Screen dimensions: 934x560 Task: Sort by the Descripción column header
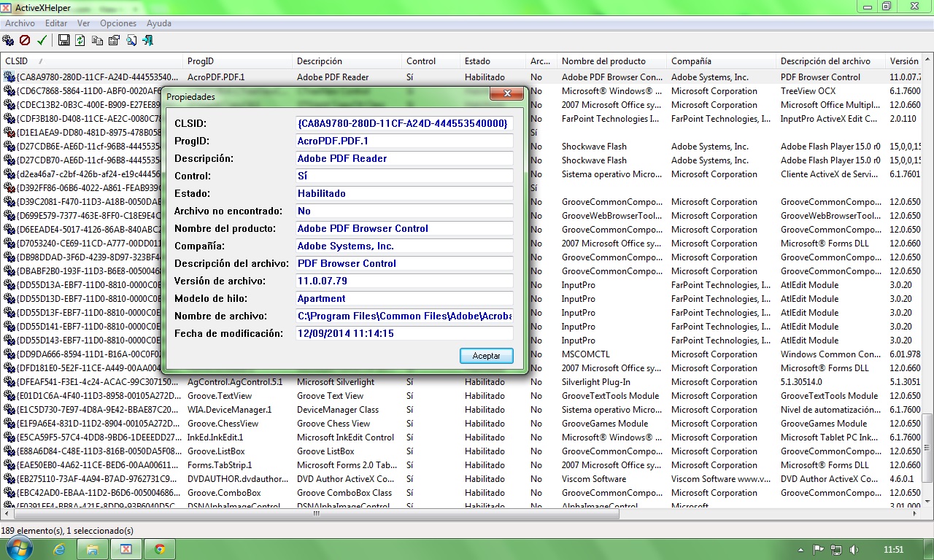click(x=347, y=61)
